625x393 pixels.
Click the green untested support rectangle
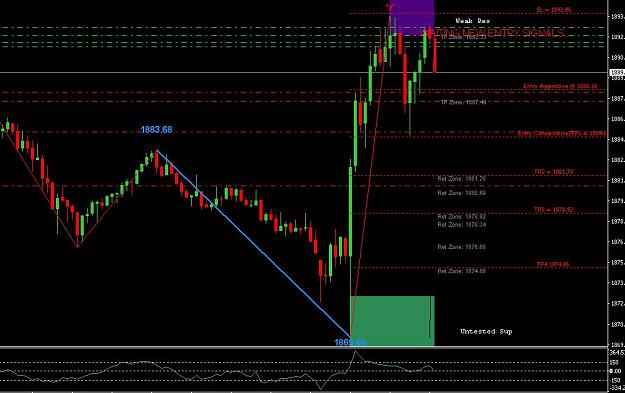[392, 321]
